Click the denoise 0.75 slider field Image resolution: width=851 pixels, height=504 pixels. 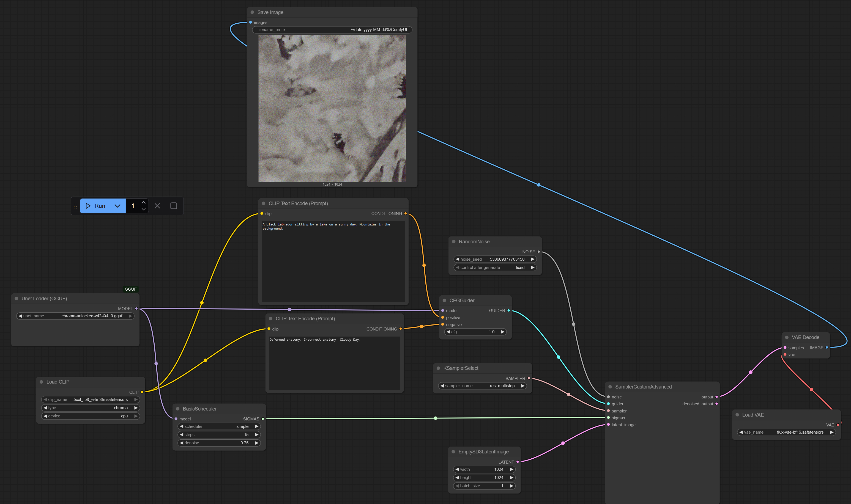219,443
